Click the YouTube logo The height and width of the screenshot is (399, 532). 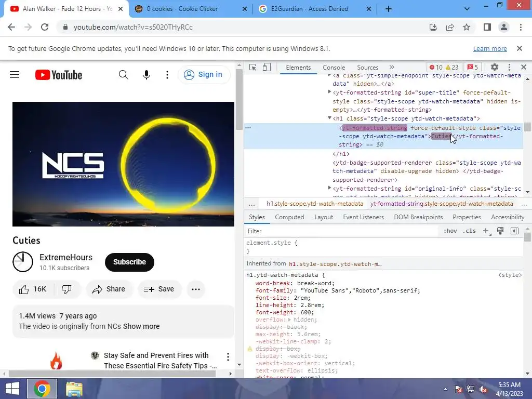pyautogui.click(x=59, y=75)
